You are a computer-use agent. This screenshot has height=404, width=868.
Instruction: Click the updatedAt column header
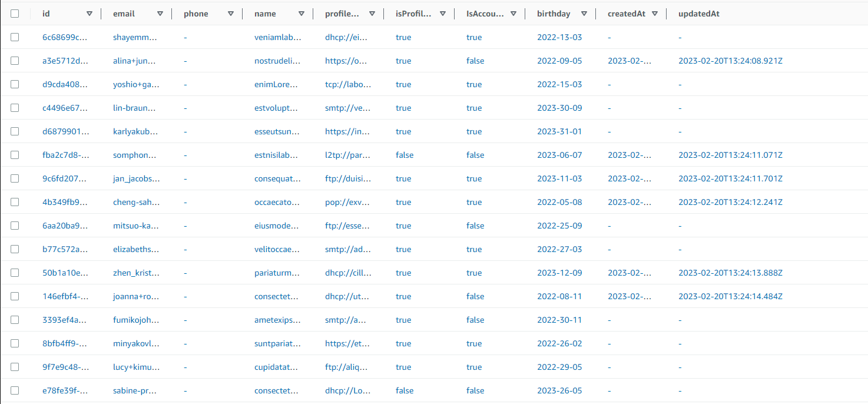(698, 14)
